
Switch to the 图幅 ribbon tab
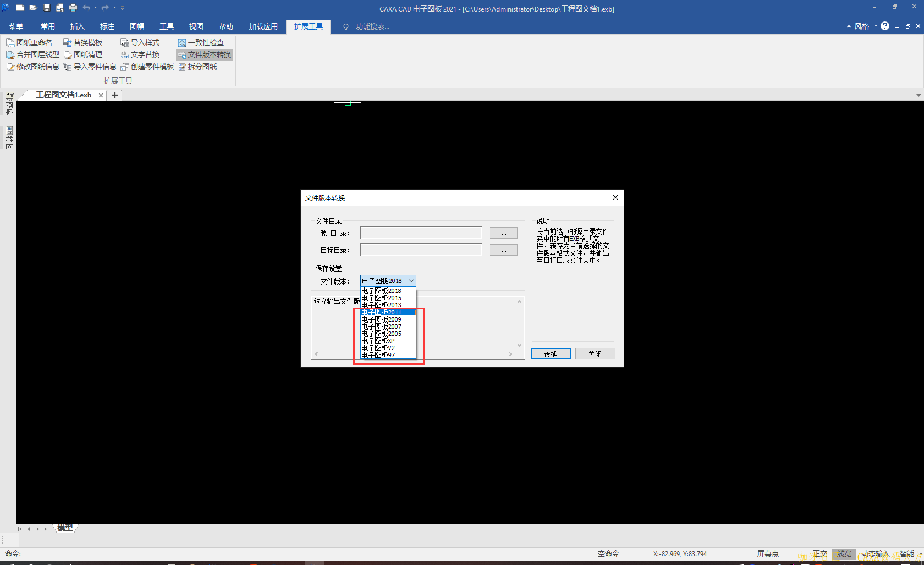[137, 26]
